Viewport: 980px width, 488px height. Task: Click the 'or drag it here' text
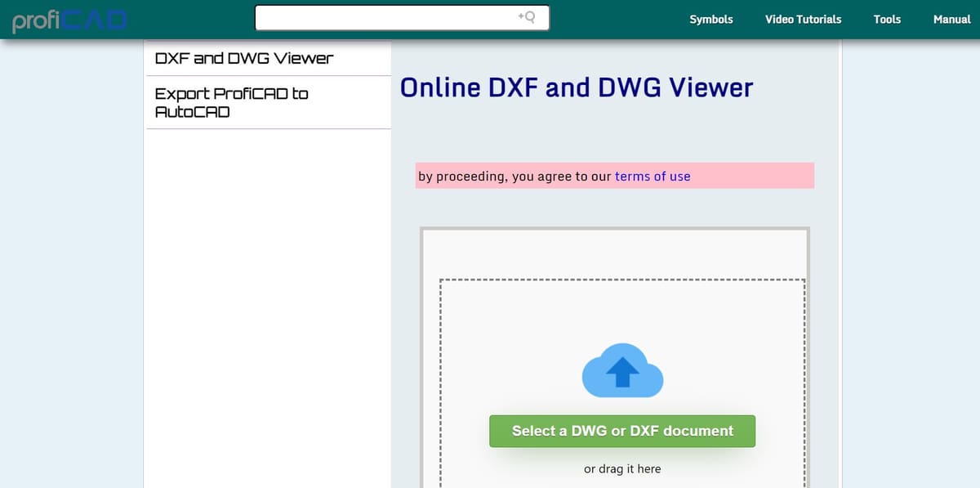click(622, 468)
